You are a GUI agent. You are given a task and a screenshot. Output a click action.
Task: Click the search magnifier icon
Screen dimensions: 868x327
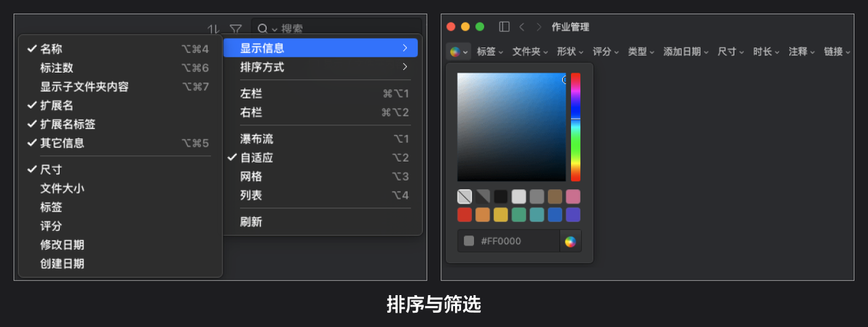click(x=262, y=28)
